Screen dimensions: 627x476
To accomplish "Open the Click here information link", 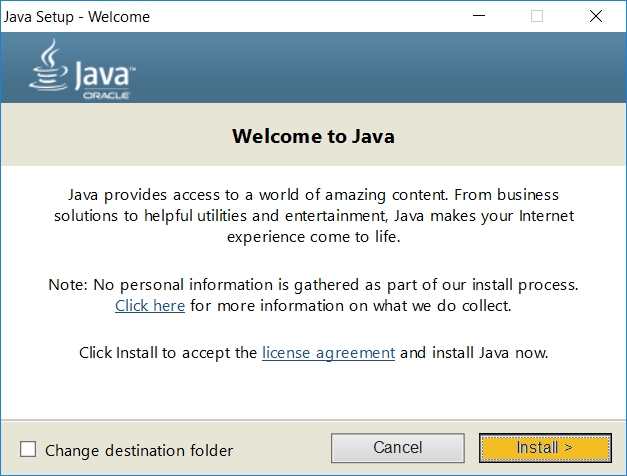I will (150, 306).
